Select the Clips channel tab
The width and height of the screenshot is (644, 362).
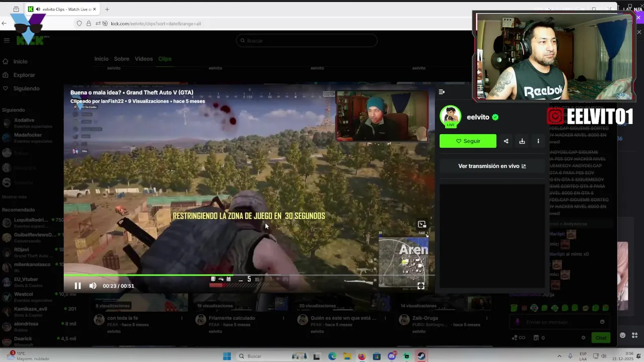click(165, 59)
